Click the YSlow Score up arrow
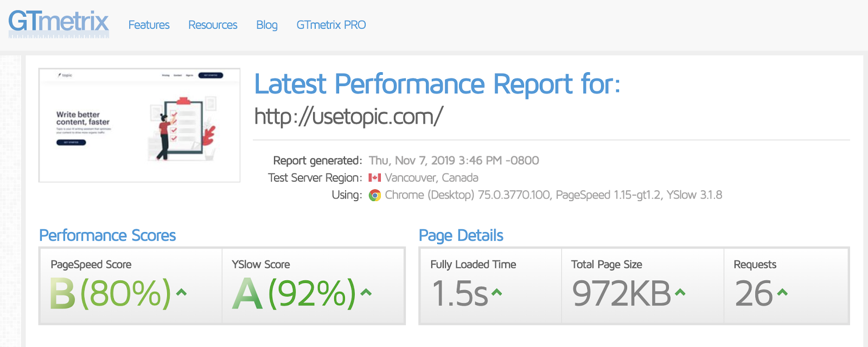Image resolution: width=868 pixels, height=347 pixels. point(366,293)
